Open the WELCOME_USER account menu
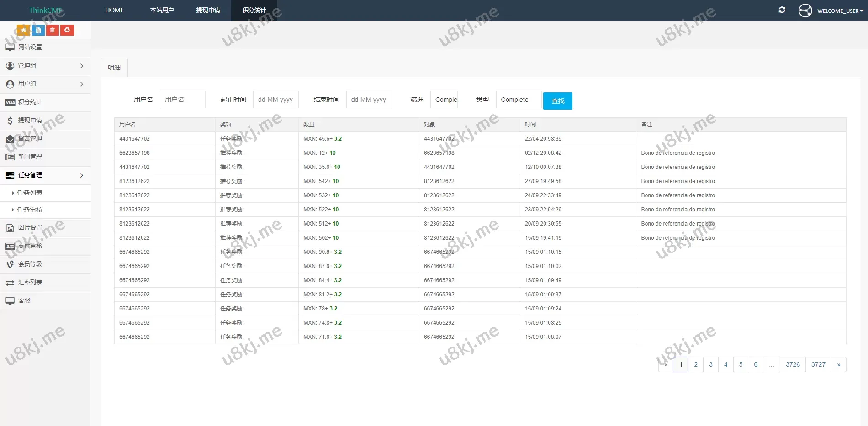The image size is (868, 426). coord(840,11)
